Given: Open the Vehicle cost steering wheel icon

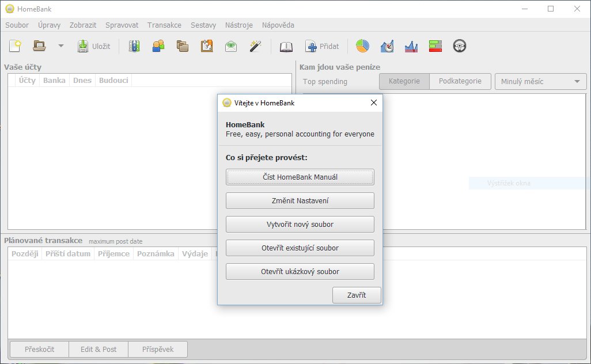Looking at the screenshot, I should tap(460, 46).
